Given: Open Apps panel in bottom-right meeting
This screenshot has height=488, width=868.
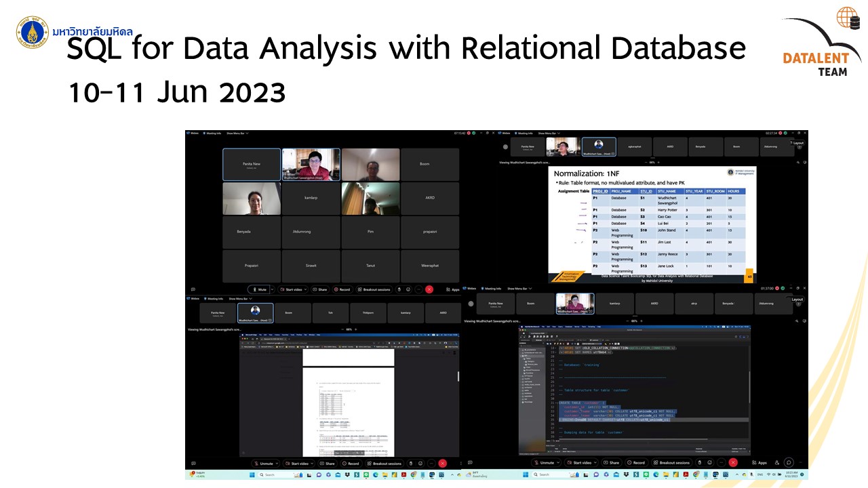Looking at the screenshot, I should click(x=759, y=463).
